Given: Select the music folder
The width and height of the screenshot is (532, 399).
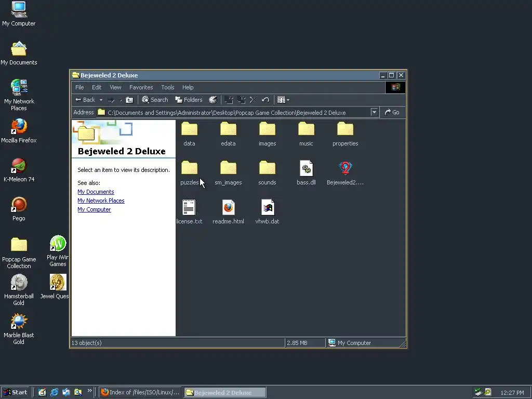Looking at the screenshot, I should tap(306, 134).
